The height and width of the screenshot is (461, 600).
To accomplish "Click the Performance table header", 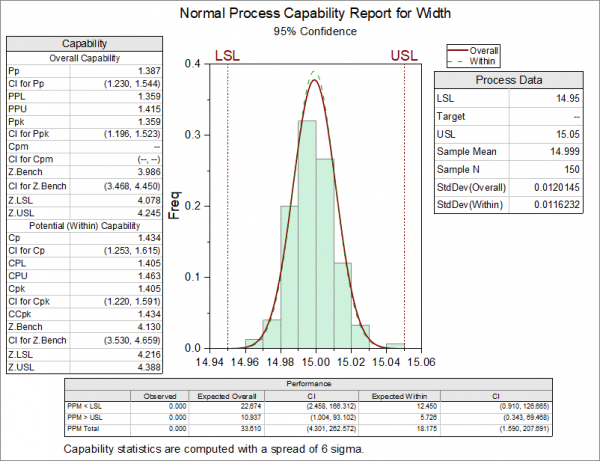I will coord(308,384).
